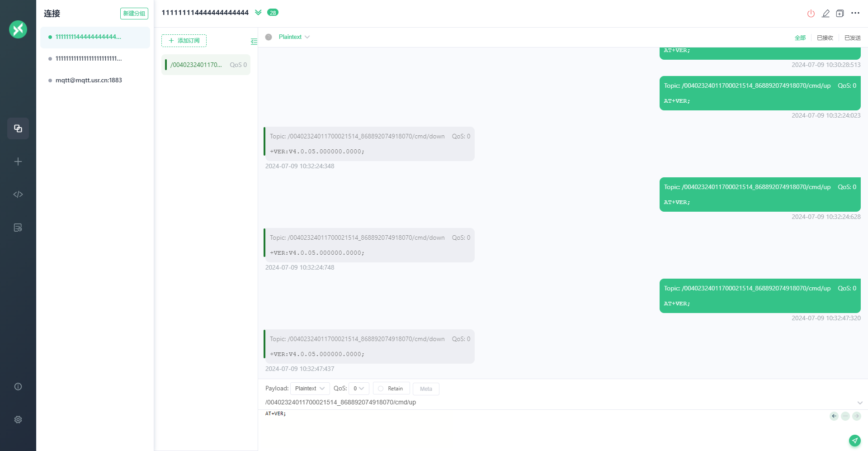Open the Connections page icon
Viewport: 868px width, 451px height.
tap(18, 128)
